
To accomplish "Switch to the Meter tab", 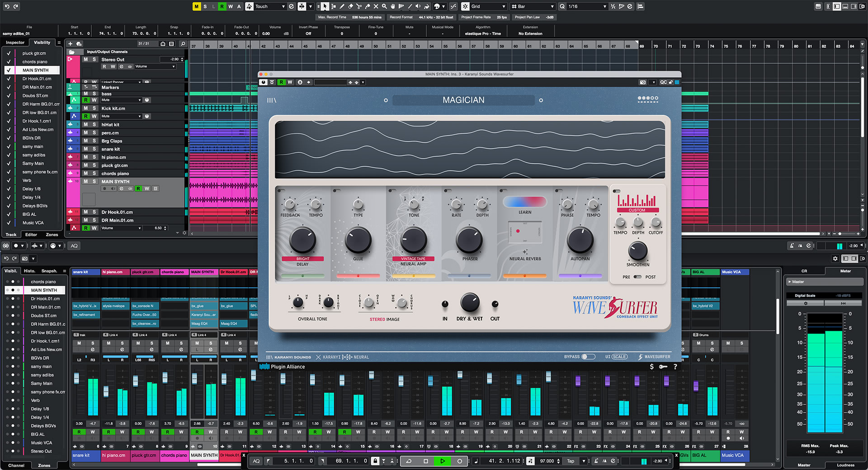I will click(845, 271).
